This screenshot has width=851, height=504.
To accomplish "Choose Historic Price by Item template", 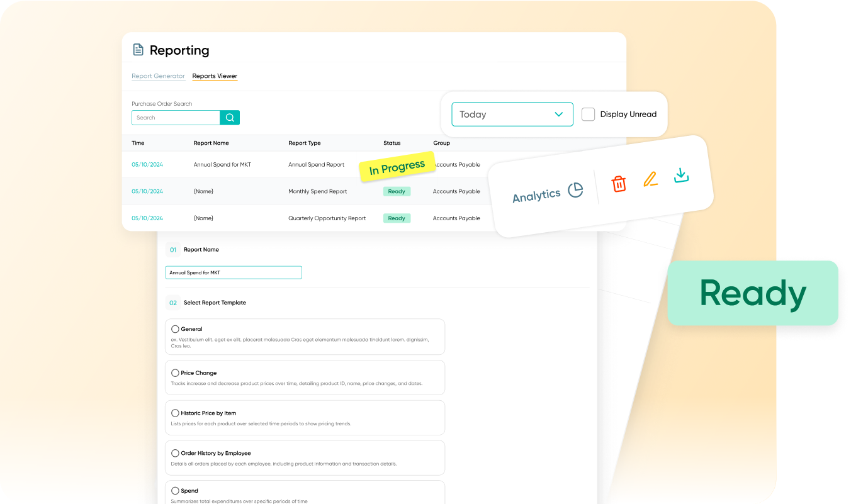I will [x=175, y=413].
